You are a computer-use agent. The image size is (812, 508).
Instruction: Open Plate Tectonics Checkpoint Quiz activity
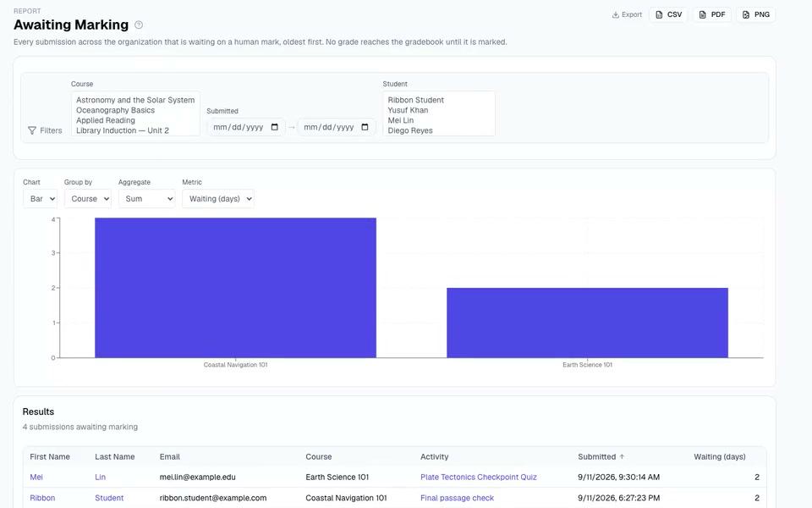(x=479, y=477)
